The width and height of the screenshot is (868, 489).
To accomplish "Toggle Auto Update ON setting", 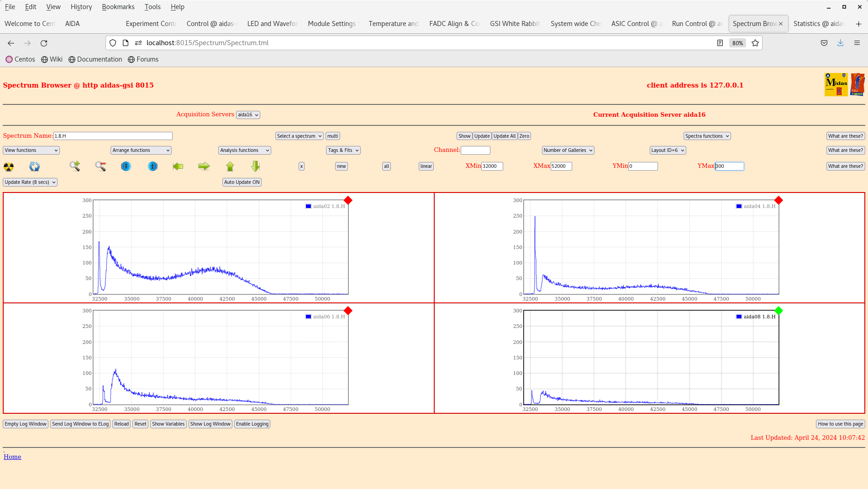I will click(x=242, y=182).
